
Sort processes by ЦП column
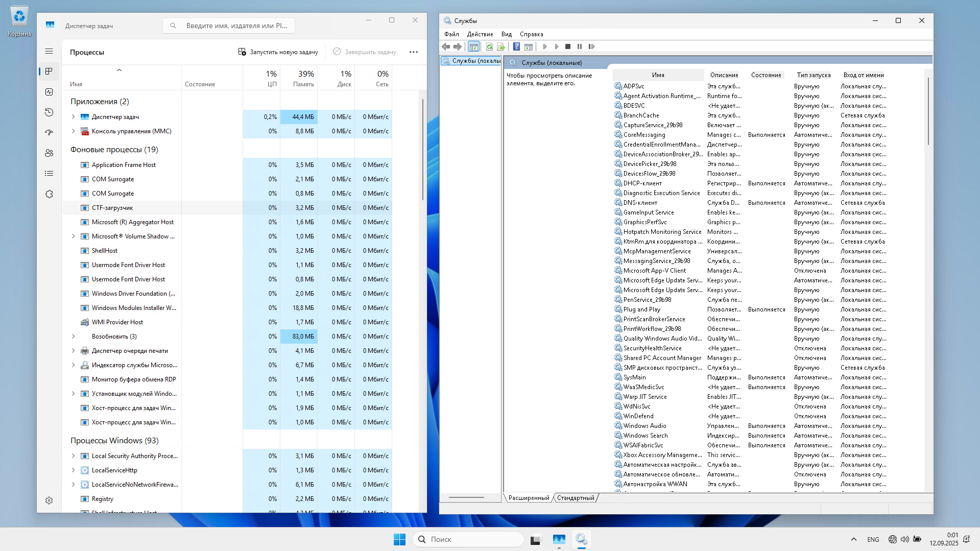click(x=261, y=78)
